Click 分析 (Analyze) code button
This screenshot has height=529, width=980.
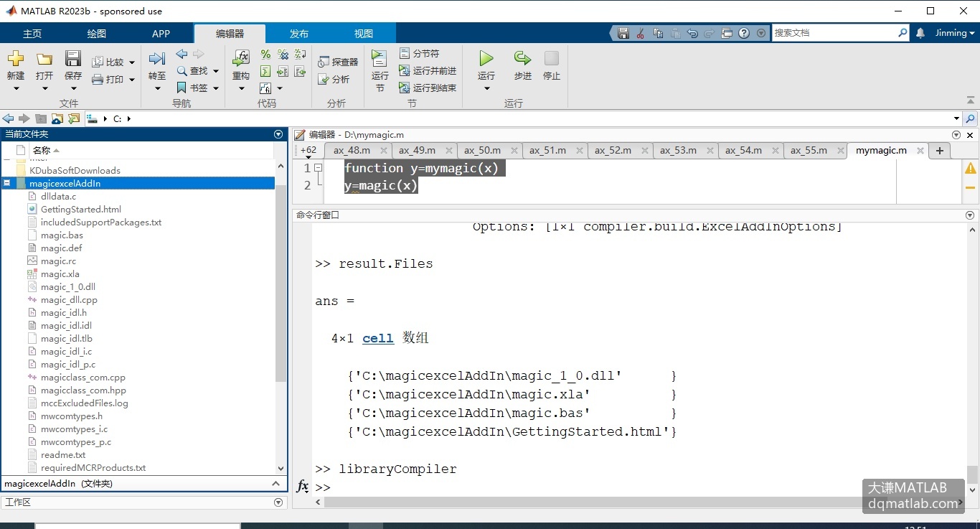pos(334,80)
